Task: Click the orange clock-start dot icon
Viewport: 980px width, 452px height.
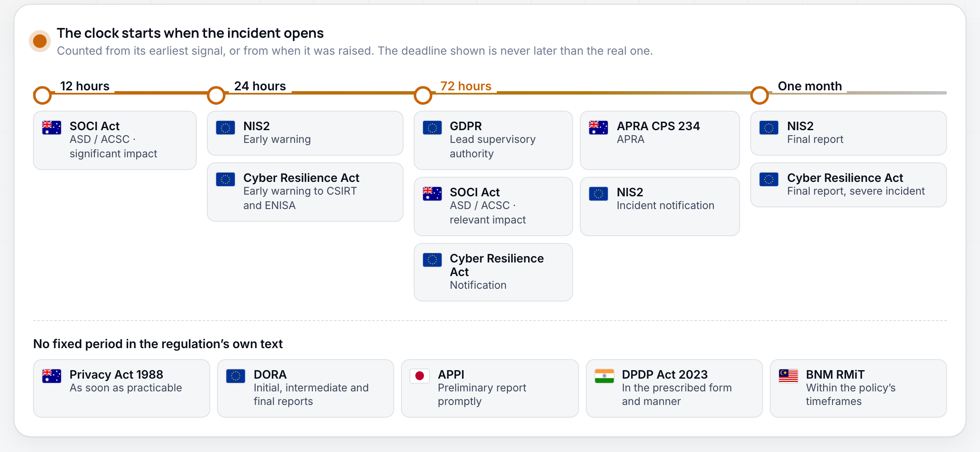Action: 40,41
